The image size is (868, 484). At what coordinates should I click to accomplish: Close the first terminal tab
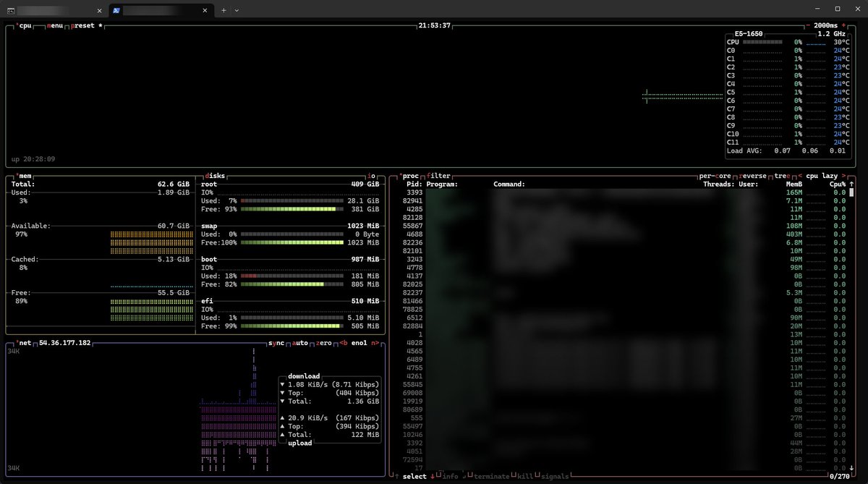click(98, 10)
